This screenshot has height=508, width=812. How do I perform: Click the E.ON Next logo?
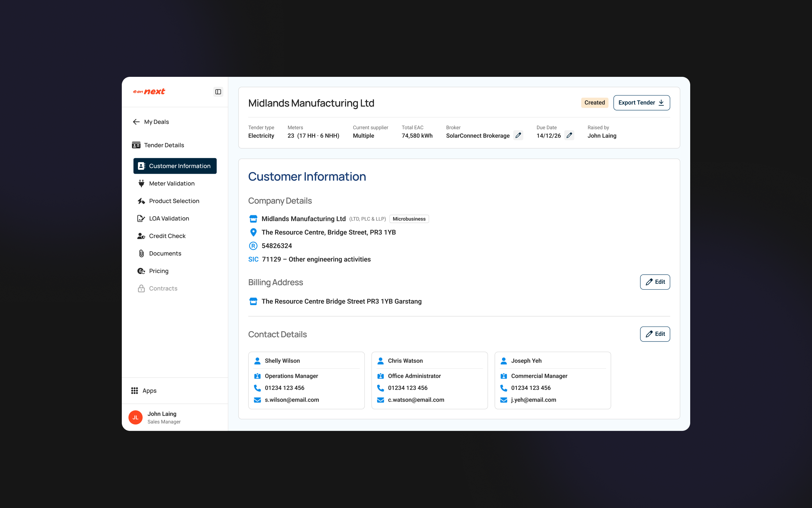point(149,91)
